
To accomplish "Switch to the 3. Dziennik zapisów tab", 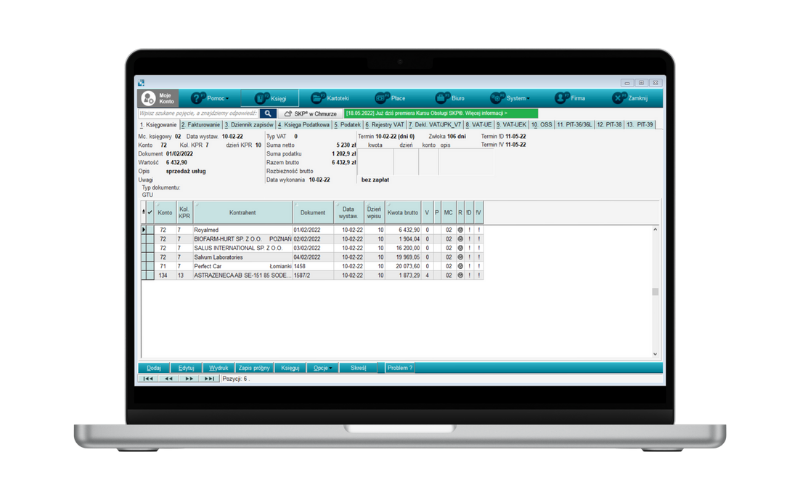I will (249, 124).
